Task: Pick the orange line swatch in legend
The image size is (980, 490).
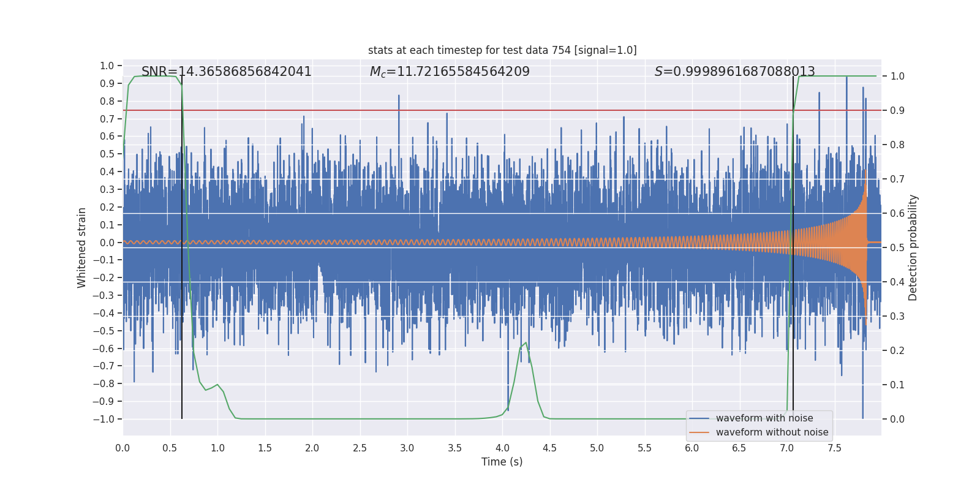Action: [699, 432]
